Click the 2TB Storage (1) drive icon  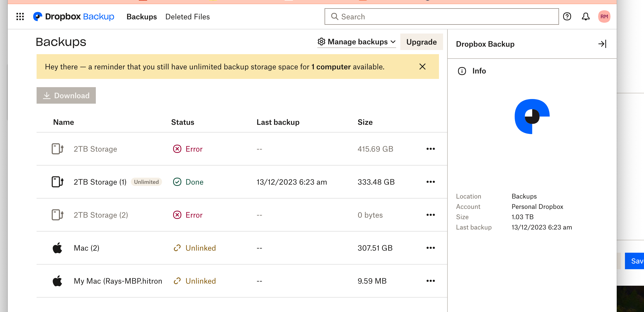(57, 182)
